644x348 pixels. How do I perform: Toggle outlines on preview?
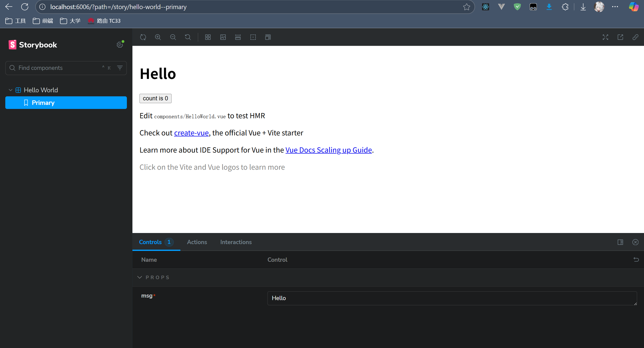(x=253, y=37)
